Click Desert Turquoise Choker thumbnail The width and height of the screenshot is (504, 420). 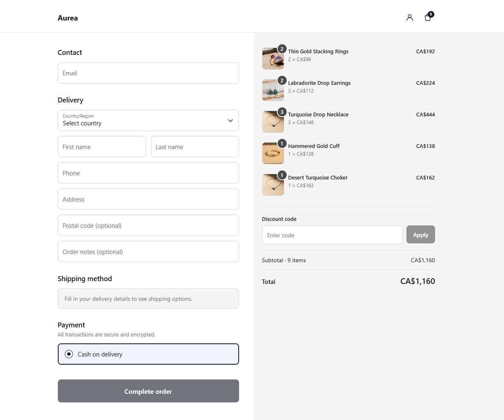273,185
